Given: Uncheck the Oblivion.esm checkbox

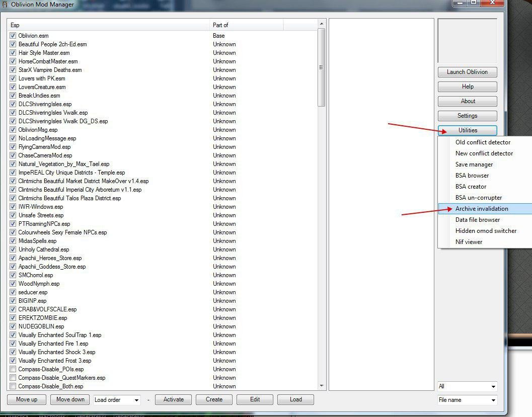Looking at the screenshot, I should [13, 36].
